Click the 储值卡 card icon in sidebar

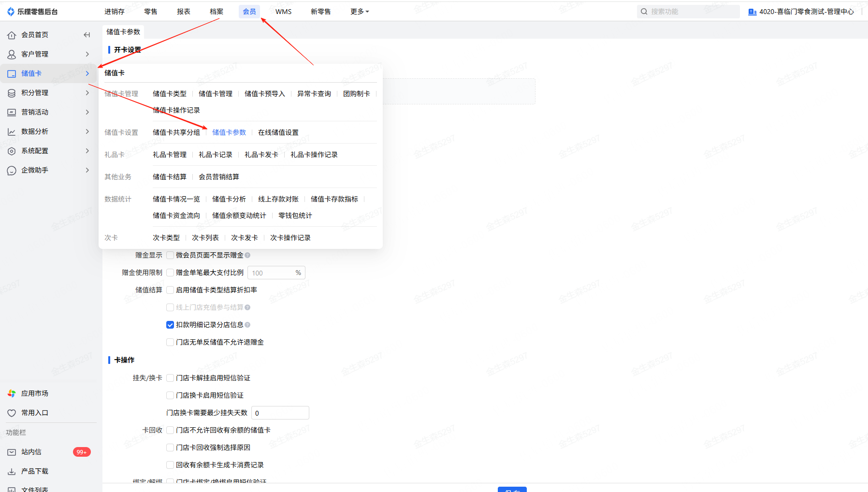pos(12,73)
